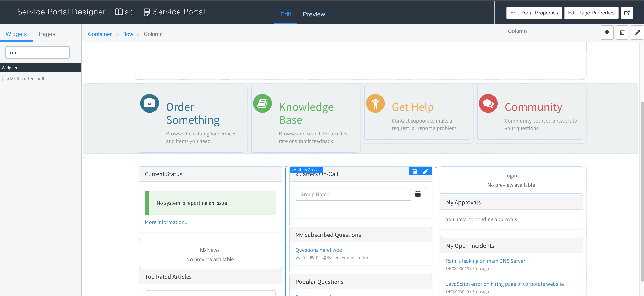This screenshot has height=296, width=644.
Task: Click the widget filter search field
Action: pyautogui.click(x=38, y=53)
